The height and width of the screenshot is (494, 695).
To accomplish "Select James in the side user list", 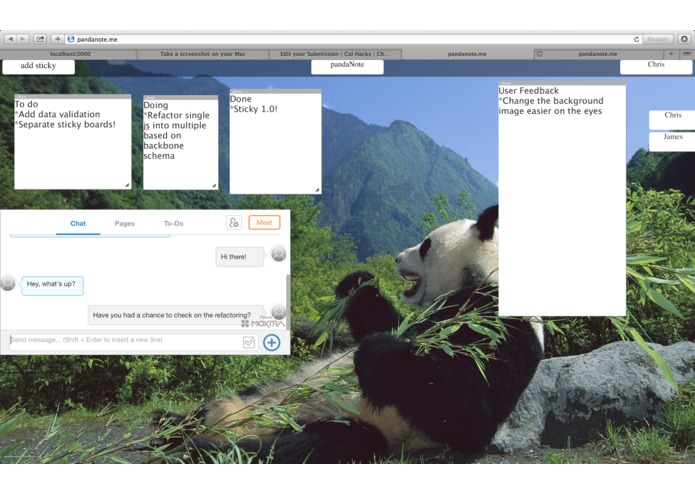I will [x=672, y=141].
